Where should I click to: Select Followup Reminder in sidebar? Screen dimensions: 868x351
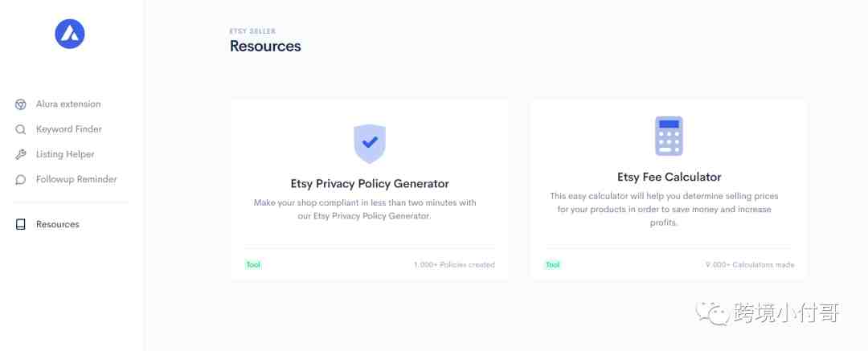76,180
